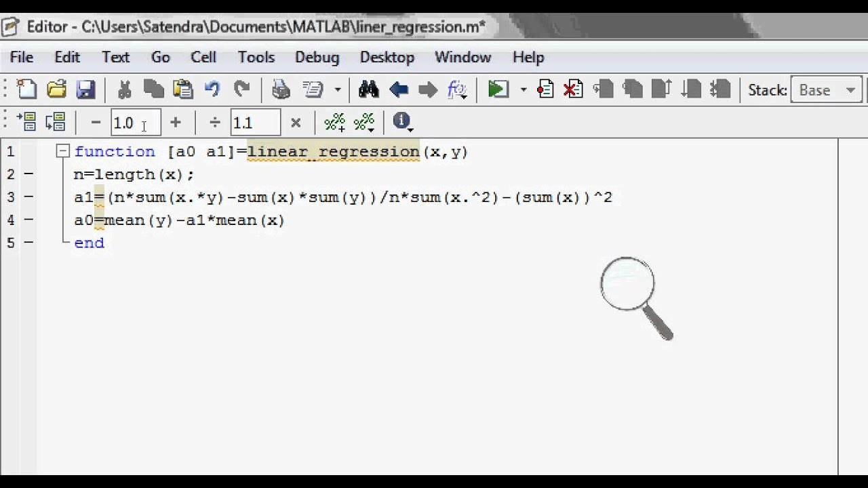The height and width of the screenshot is (488, 868).
Task: Click the 1.1 multiplier value field
Action: (255, 123)
